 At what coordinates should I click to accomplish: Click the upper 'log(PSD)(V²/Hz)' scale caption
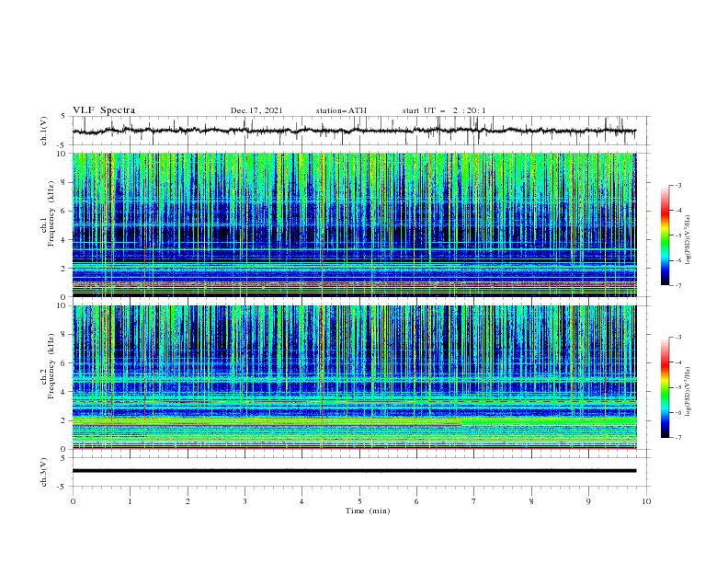click(689, 239)
